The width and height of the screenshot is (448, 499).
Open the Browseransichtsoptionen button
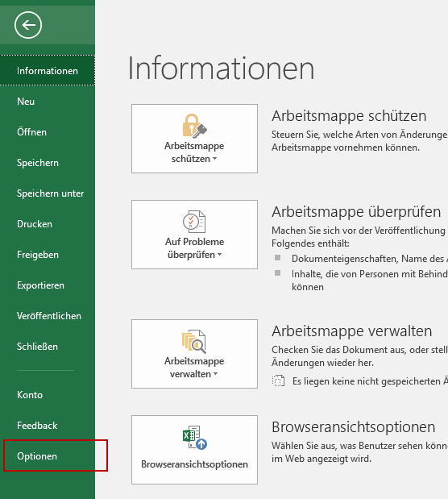(194, 450)
